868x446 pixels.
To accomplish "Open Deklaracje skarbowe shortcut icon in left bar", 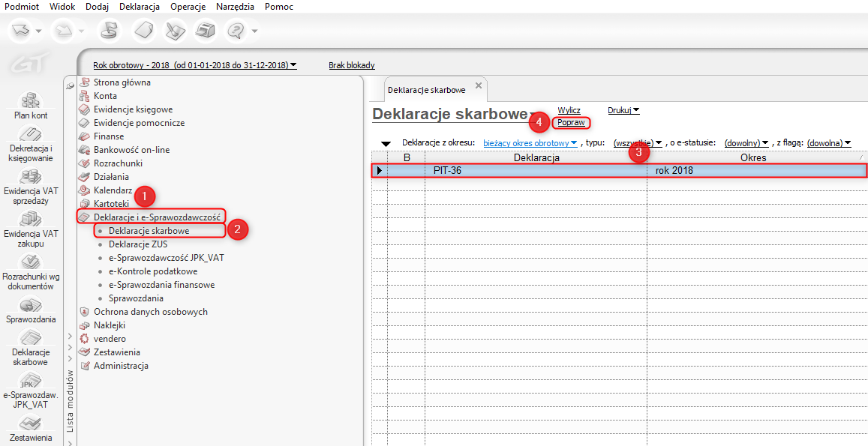I will tap(31, 338).
